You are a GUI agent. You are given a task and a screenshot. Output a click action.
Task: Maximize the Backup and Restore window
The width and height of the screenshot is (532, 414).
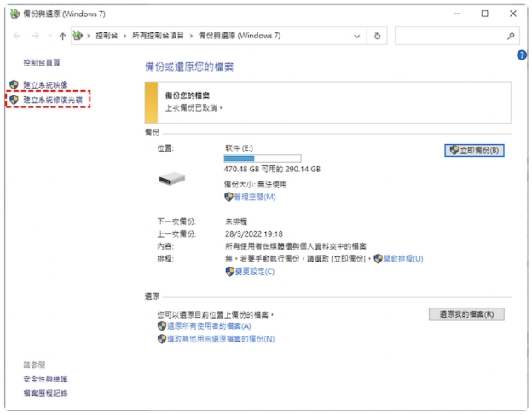click(485, 14)
